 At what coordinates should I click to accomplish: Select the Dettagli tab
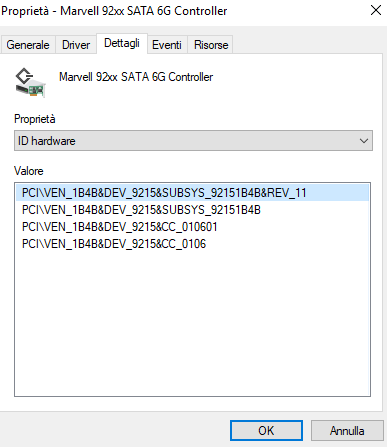[122, 43]
